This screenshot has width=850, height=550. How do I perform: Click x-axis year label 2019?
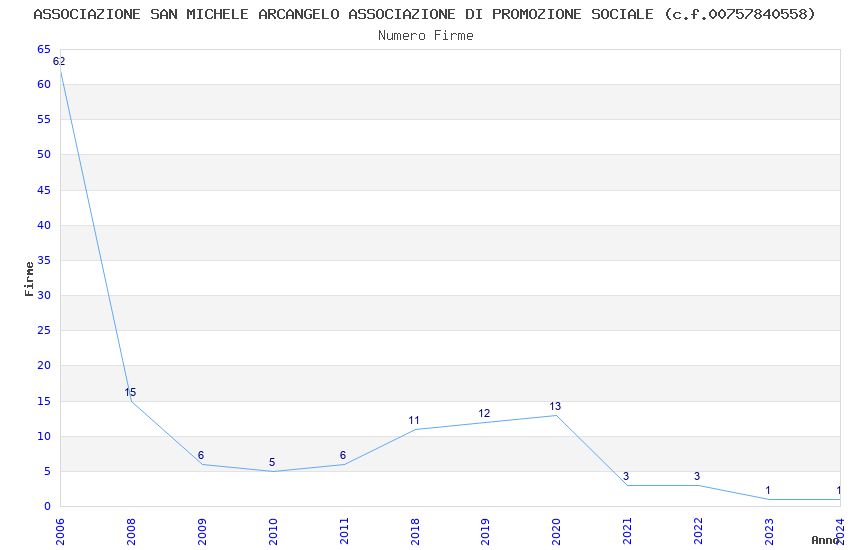click(x=485, y=531)
